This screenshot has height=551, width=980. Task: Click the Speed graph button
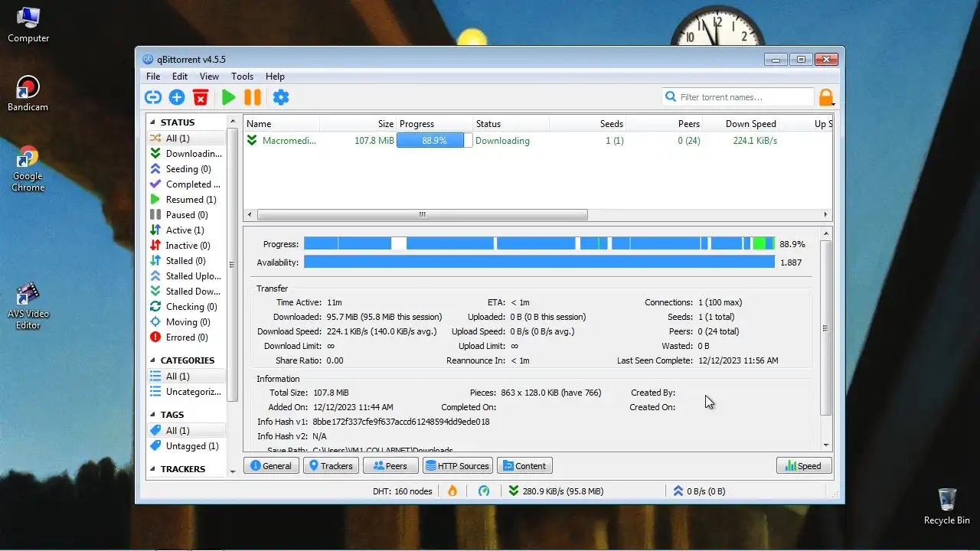click(x=804, y=466)
